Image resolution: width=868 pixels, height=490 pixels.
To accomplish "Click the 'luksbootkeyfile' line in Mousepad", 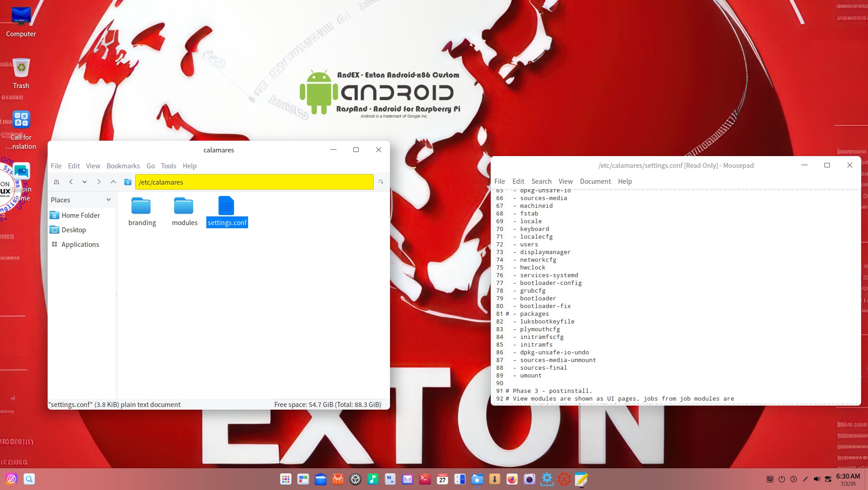I will pyautogui.click(x=547, y=322).
